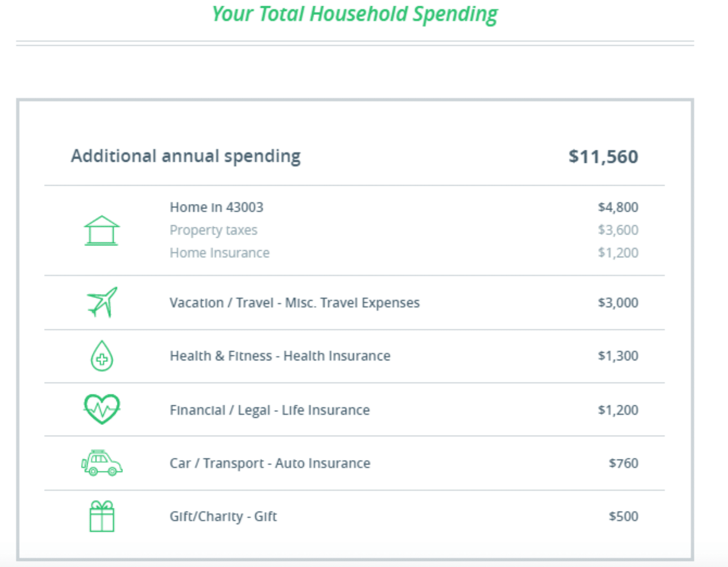Open Vacation / Travel - Misc. Travel Expenses
Image resolution: width=728 pixels, height=567 pixels.
(x=294, y=303)
